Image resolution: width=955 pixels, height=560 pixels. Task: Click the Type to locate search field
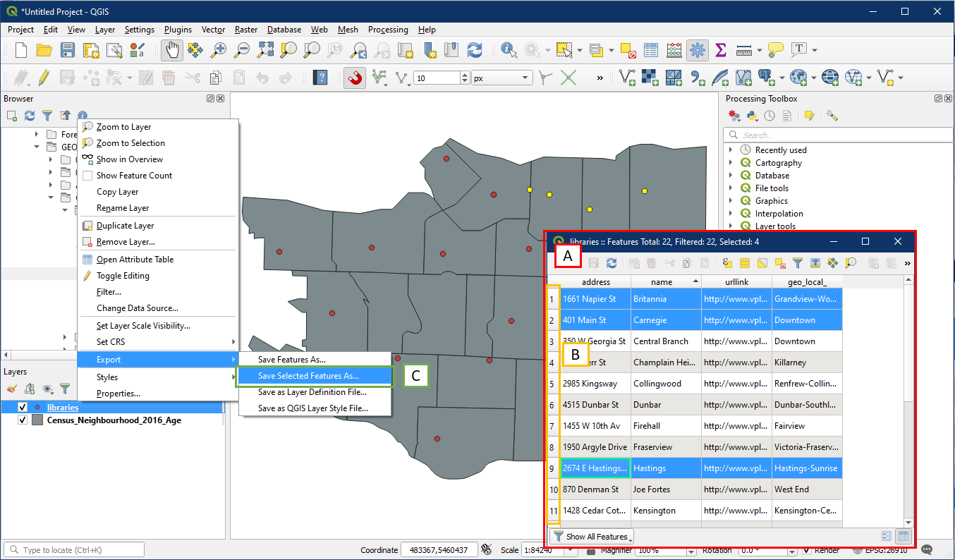point(74,550)
